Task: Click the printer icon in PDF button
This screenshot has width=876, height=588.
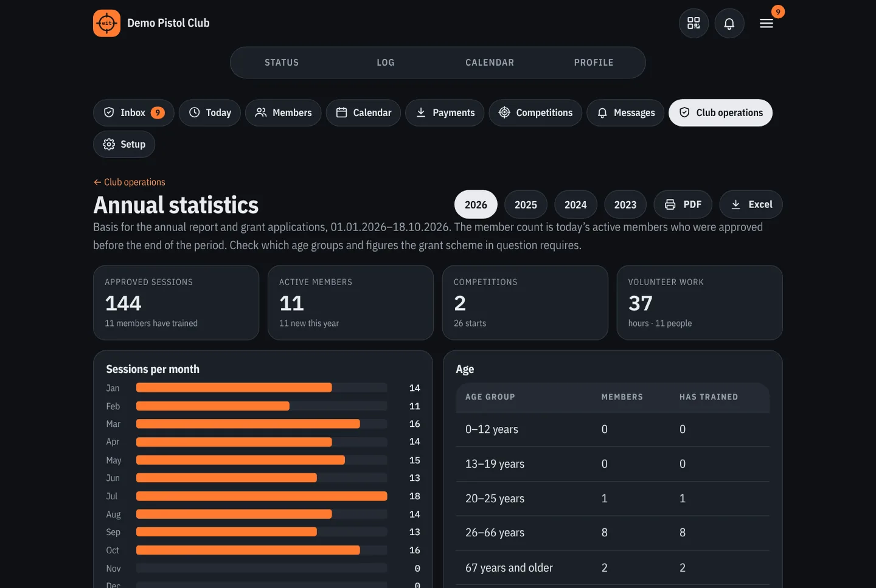Action: pyautogui.click(x=670, y=204)
